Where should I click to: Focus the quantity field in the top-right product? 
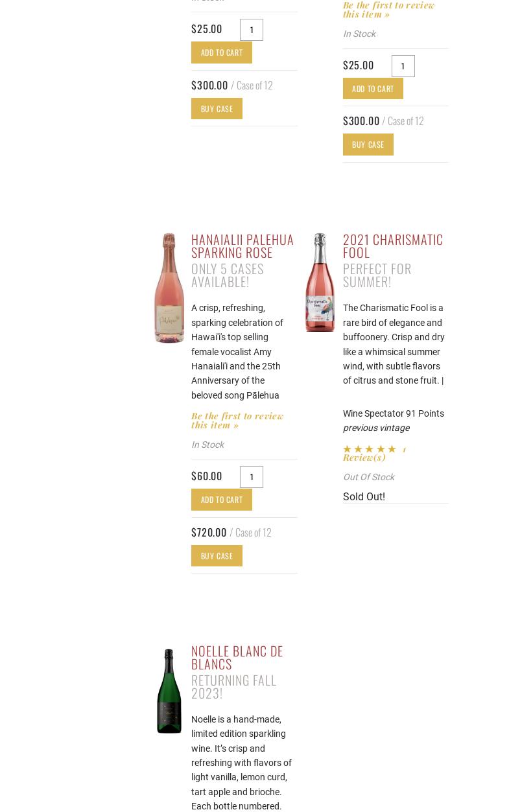pos(403,66)
